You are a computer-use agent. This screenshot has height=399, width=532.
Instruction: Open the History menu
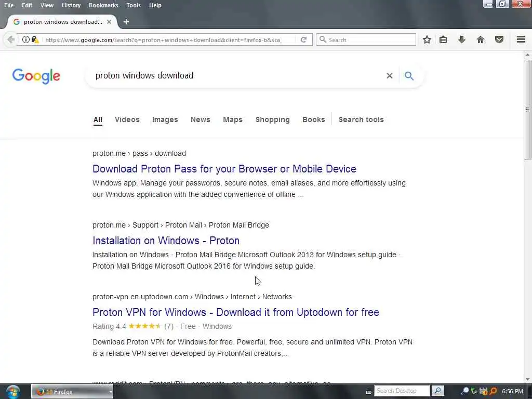pyautogui.click(x=71, y=5)
